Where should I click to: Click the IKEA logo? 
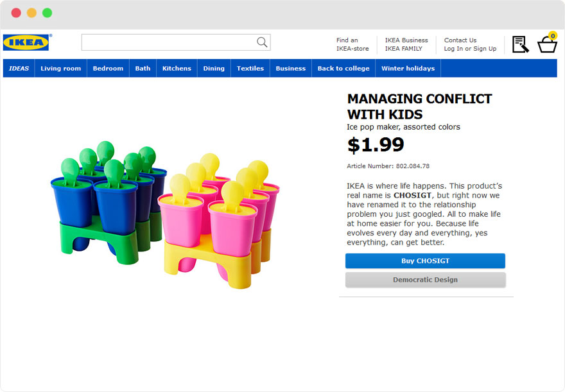coord(26,42)
